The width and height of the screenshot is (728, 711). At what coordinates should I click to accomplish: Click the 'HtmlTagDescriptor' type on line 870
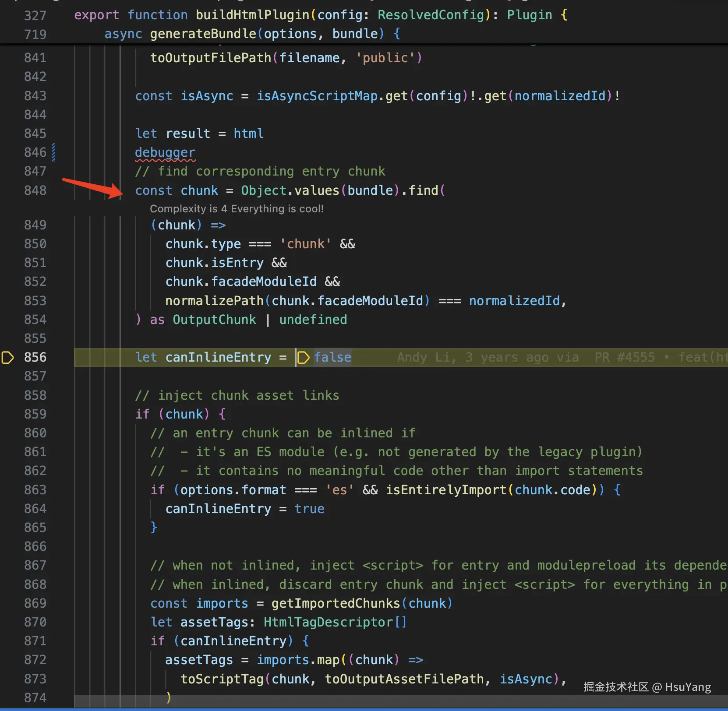pos(328,622)
